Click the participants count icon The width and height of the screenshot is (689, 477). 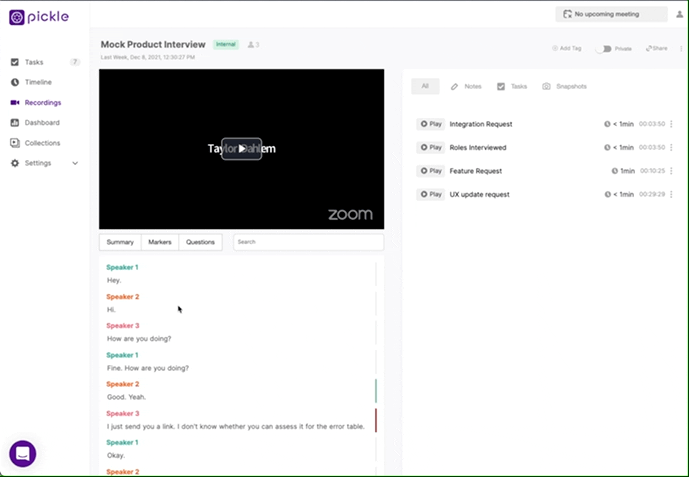tap(253, 44)
